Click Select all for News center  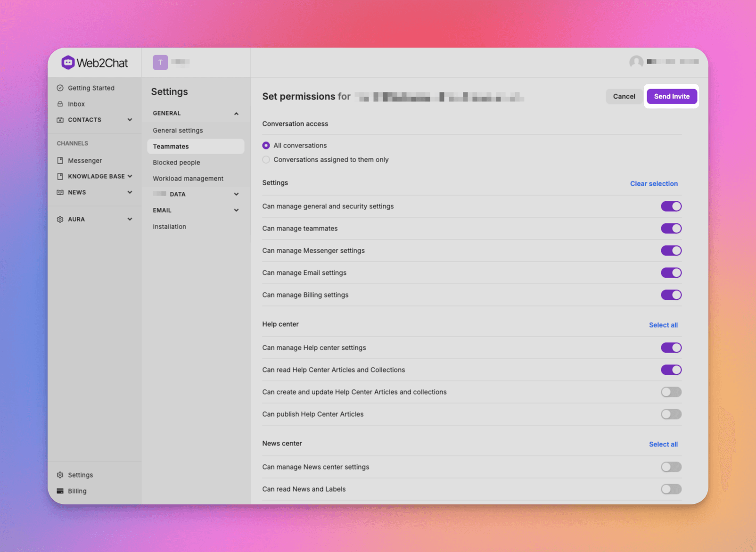point(663,444)
